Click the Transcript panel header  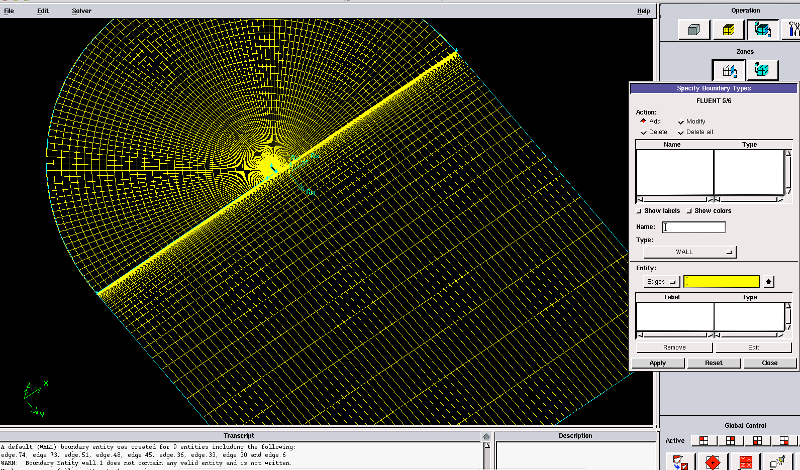239,436
